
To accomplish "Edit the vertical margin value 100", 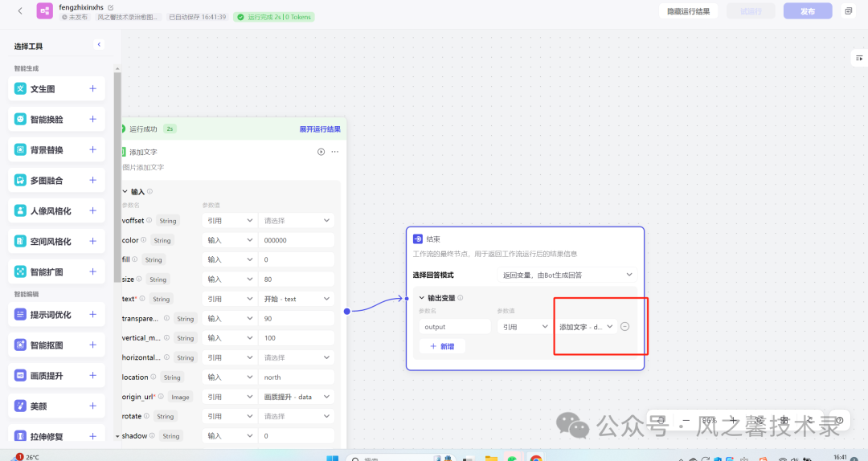I will [296, 338].
